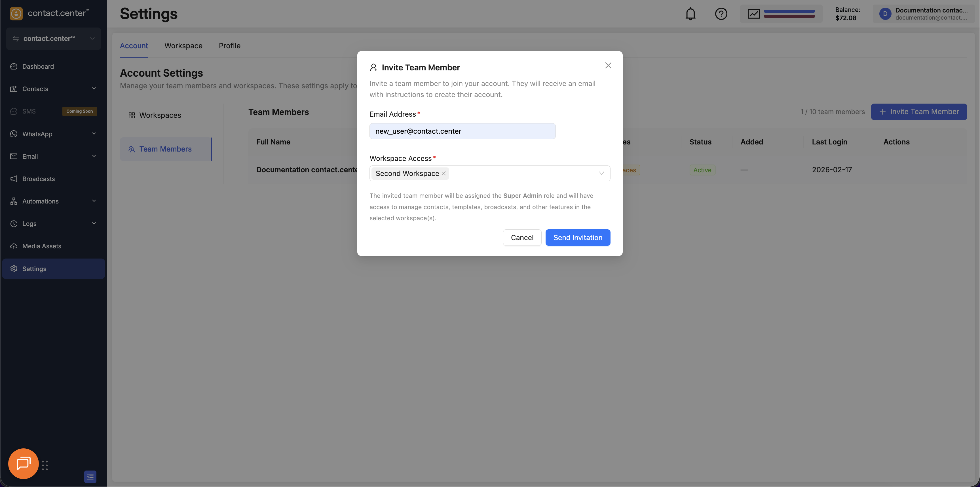Click the Email Address input field
Screen dimensions: 980x487
[x=462, y=131]
